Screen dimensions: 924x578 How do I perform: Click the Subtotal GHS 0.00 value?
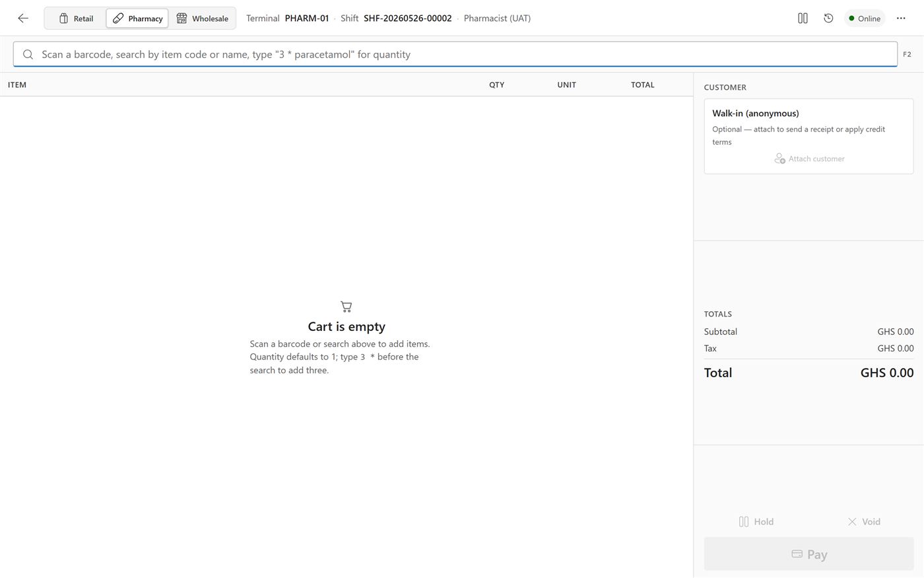coord(895,332)
